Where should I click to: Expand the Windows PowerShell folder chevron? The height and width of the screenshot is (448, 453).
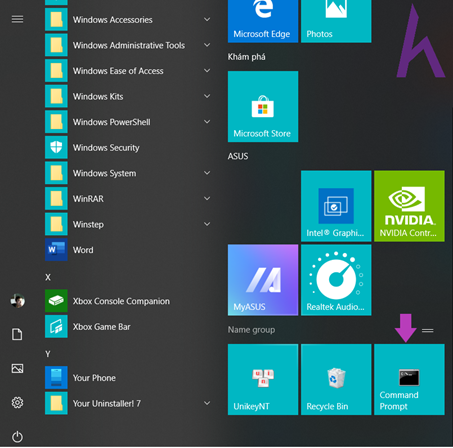(207, 122)
